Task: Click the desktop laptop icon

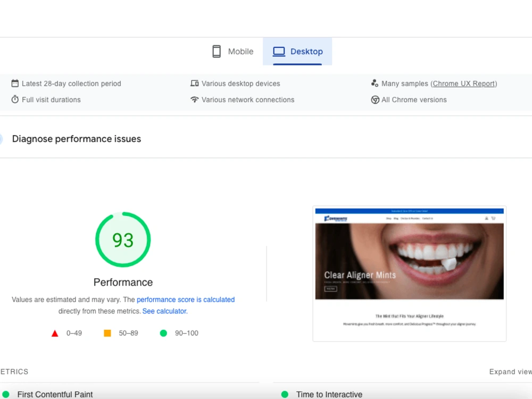Action: pyautogui.click(x=279, y=52)
